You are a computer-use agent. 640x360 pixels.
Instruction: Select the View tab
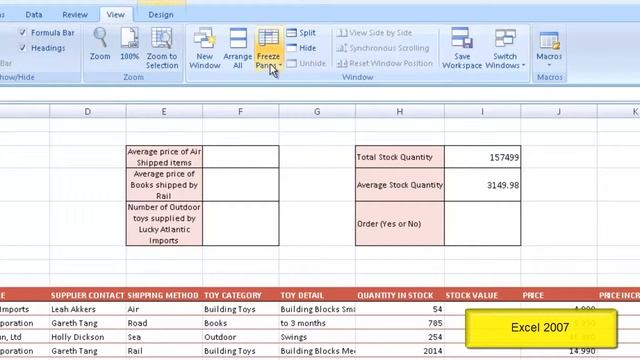point(116,15)
